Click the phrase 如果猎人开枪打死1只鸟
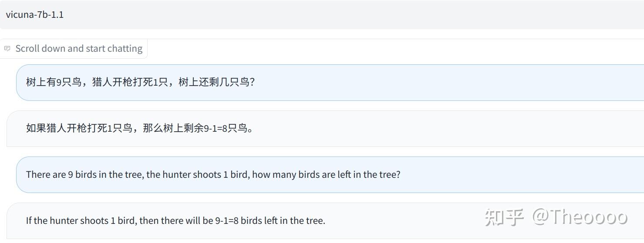Screen dimensions: 644x243 (x=79, y=129)
